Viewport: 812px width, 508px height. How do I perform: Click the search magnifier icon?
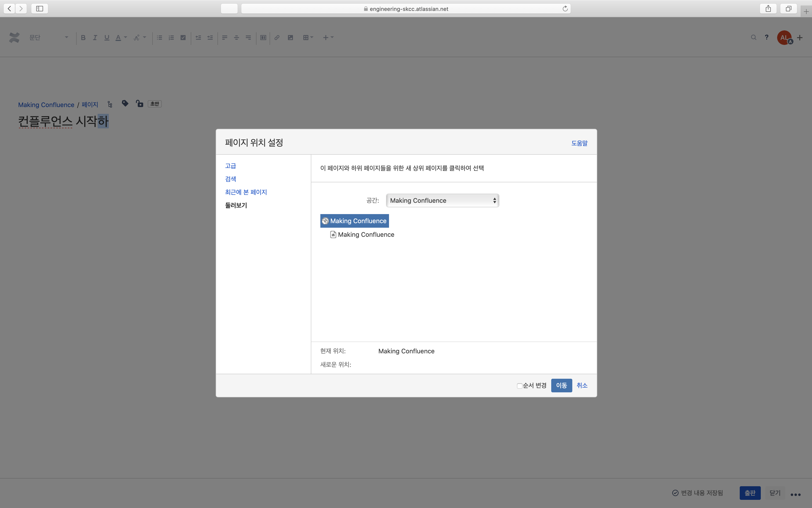point(754,37)
